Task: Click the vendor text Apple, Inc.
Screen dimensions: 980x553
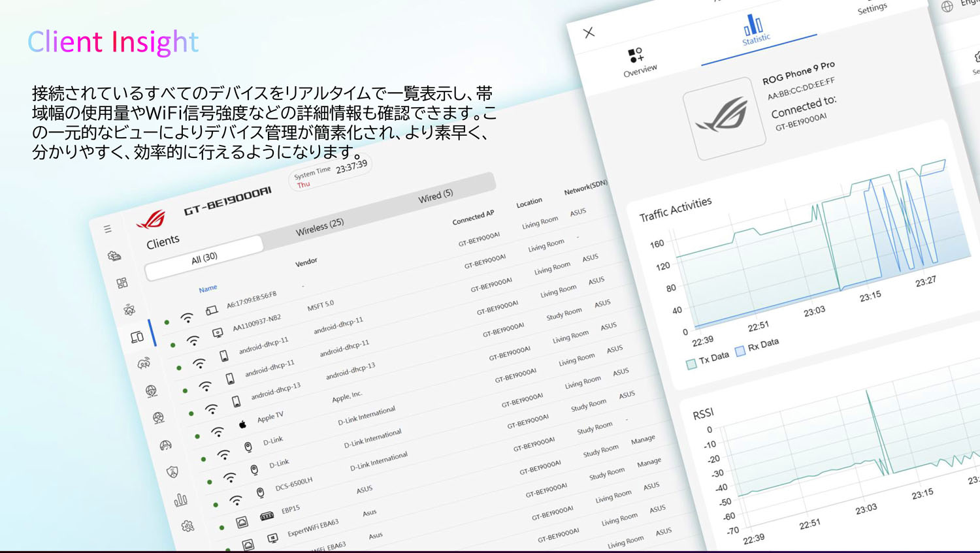Action: (x=347, y=397)
